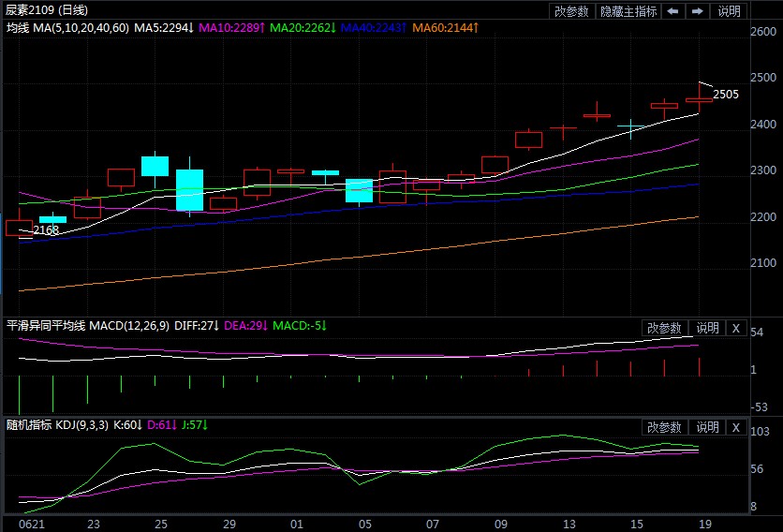The image size is (783, 532).
Task: Click the 2505 high price label
Action: 726,95
